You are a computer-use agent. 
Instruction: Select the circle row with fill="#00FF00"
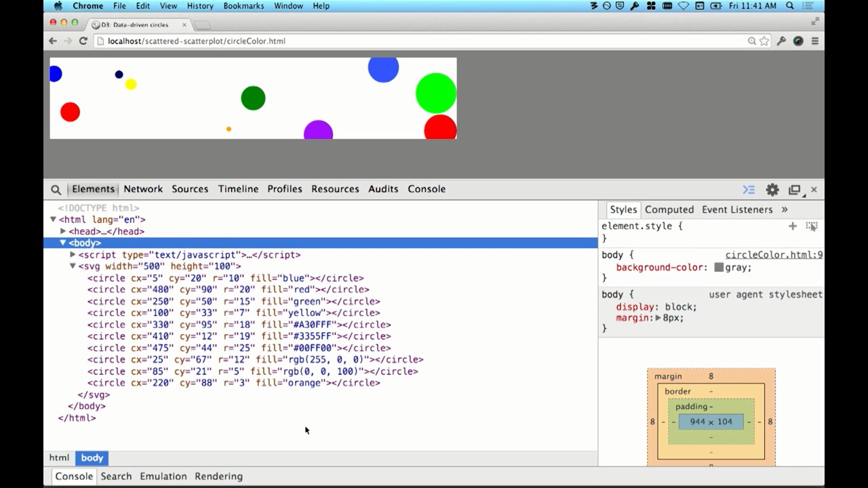[x=239, y=348]
